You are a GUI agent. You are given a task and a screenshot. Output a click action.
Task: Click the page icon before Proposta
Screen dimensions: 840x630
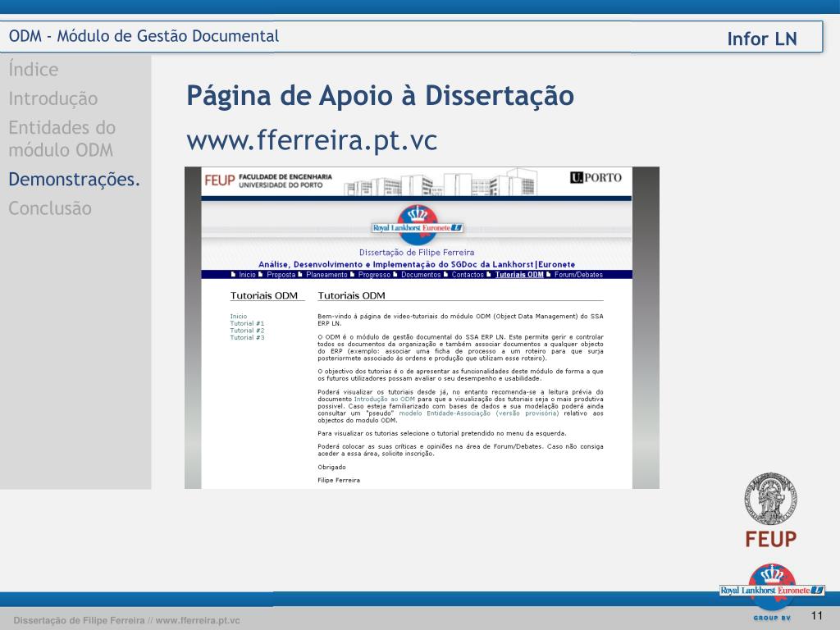tap(261, 274)
